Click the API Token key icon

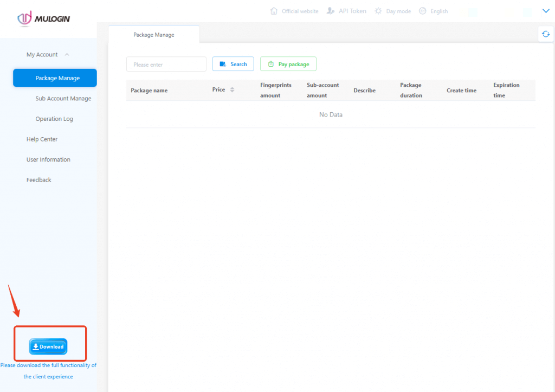point(331,11)
